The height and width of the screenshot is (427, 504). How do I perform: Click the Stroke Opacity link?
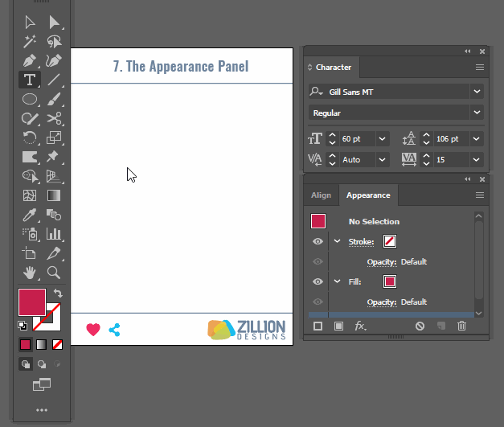381,262
